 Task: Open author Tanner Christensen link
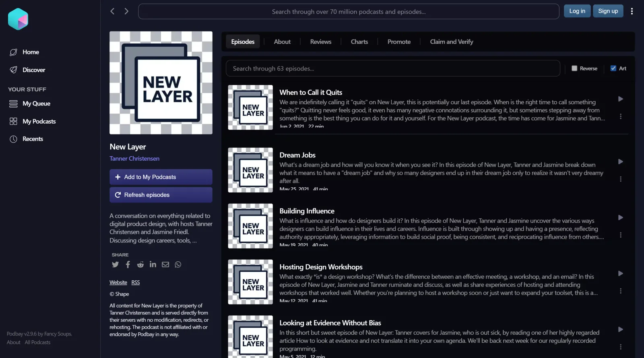click(x=134, y=159)
